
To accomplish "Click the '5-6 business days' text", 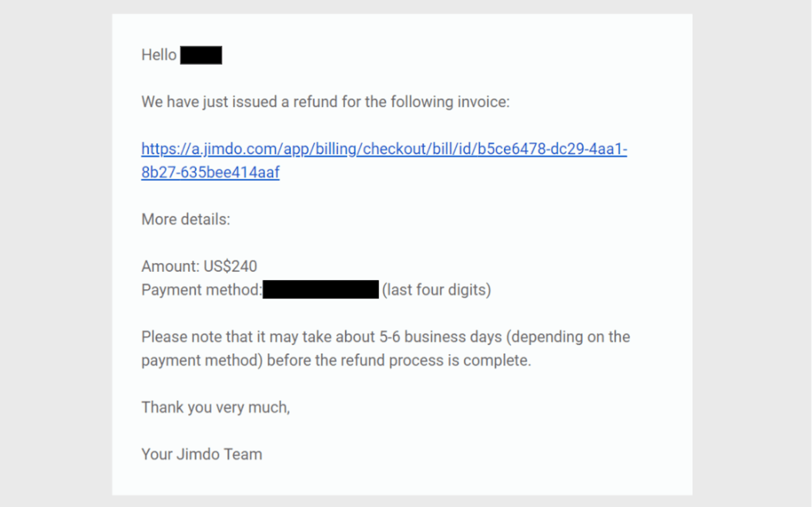I will pos(441,337).
